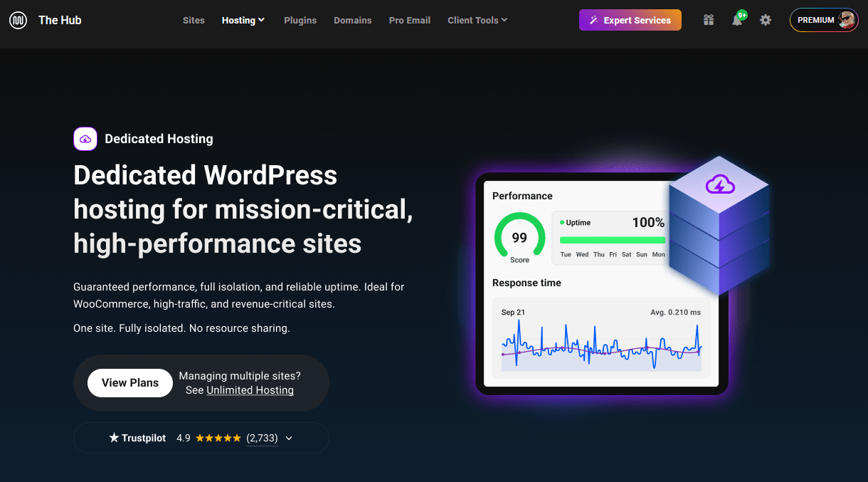Go to the Pro Email menu item
The image size is (868, 482).
click(x=410, y=20)
